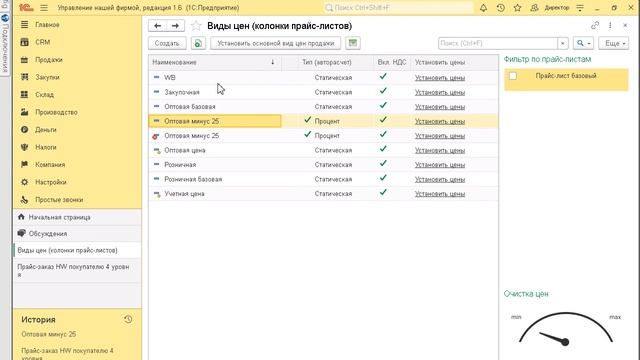Open notifications bell icon
Screen dimensions: 640x360
tap(483, 8)
